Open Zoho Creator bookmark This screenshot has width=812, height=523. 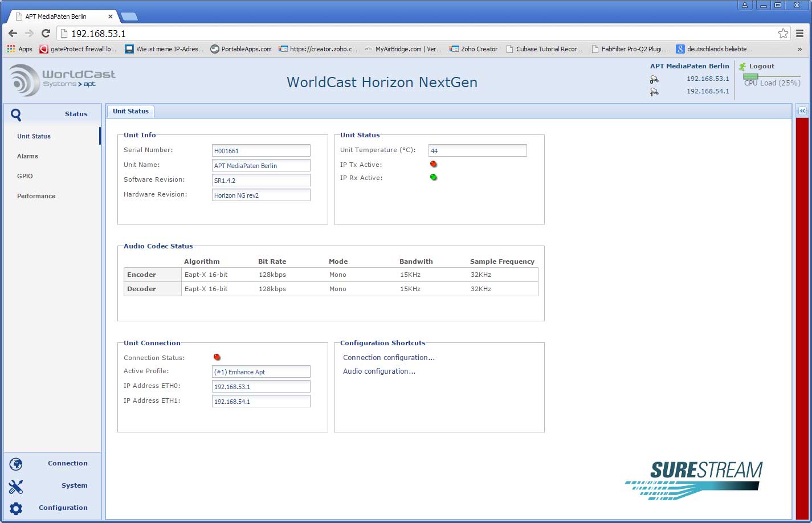point(474,49)
